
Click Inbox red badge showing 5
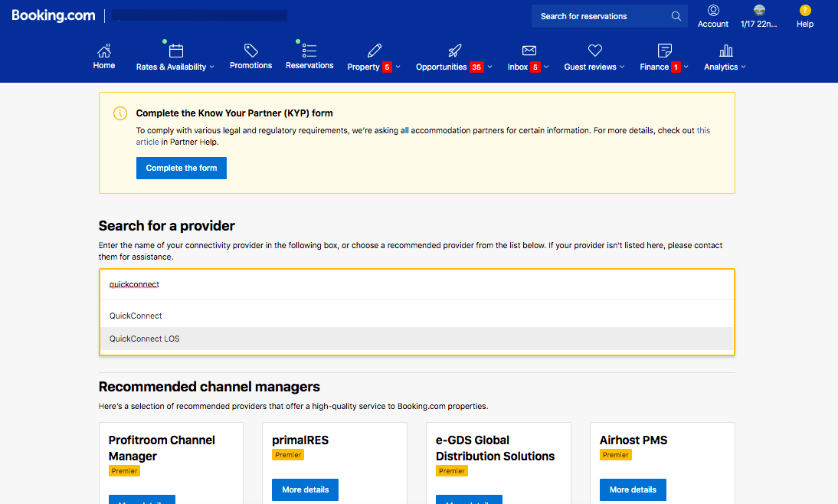pyautogui.click(x=535, y=67)
